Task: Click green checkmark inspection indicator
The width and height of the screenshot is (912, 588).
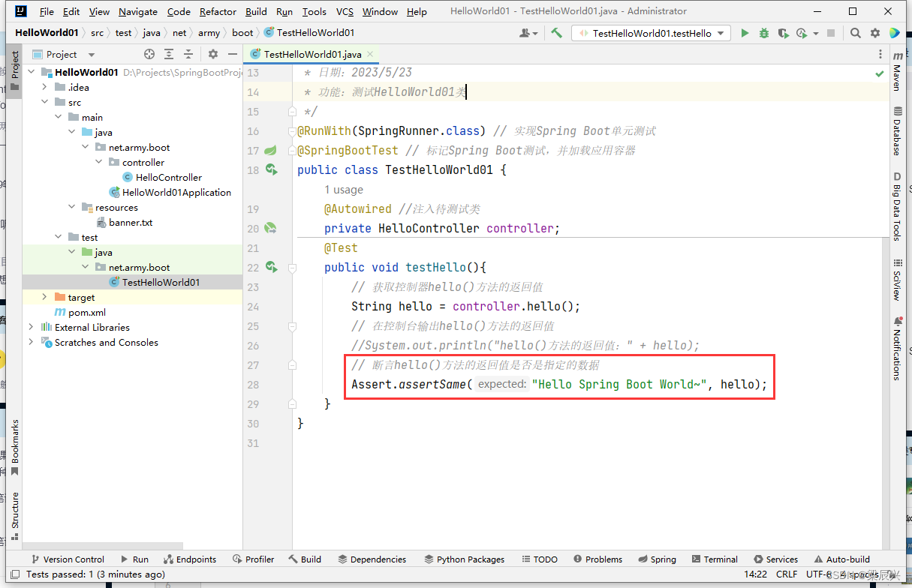Action: 879,73
